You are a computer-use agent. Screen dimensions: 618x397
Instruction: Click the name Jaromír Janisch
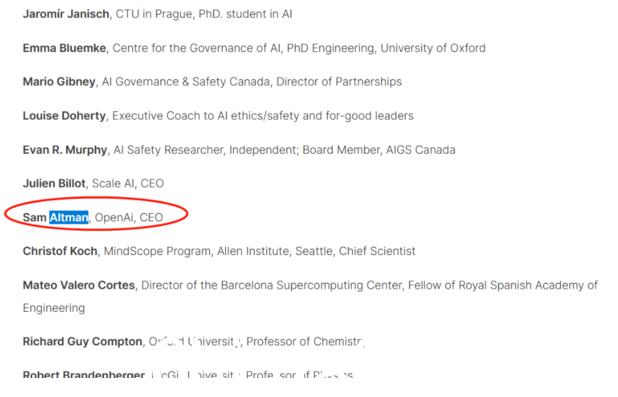pyautogui.click(x=66, y=14)
